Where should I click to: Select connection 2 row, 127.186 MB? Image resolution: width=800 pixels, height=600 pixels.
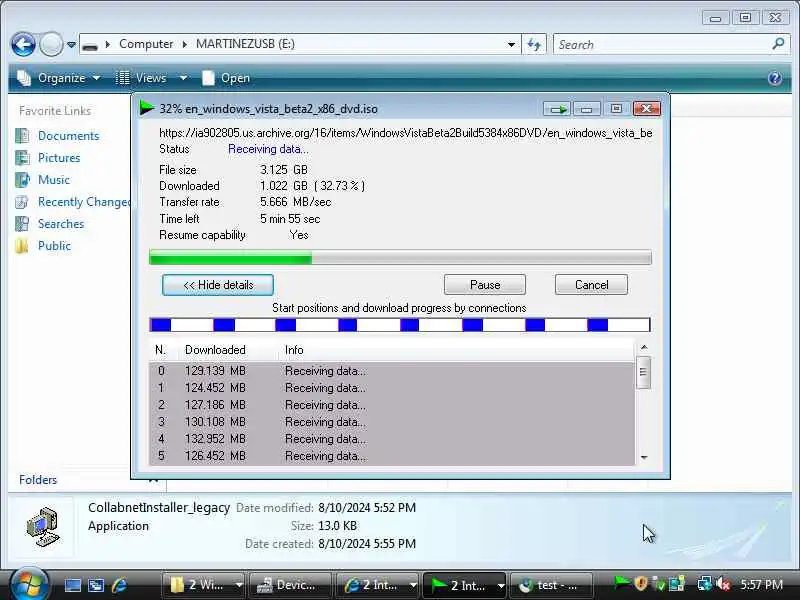pyautogui.click(x=391, y=405)
